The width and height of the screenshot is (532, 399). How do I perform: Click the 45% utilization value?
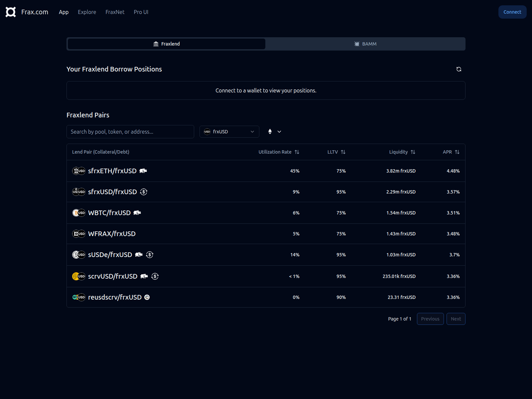(x=295, y=171)
